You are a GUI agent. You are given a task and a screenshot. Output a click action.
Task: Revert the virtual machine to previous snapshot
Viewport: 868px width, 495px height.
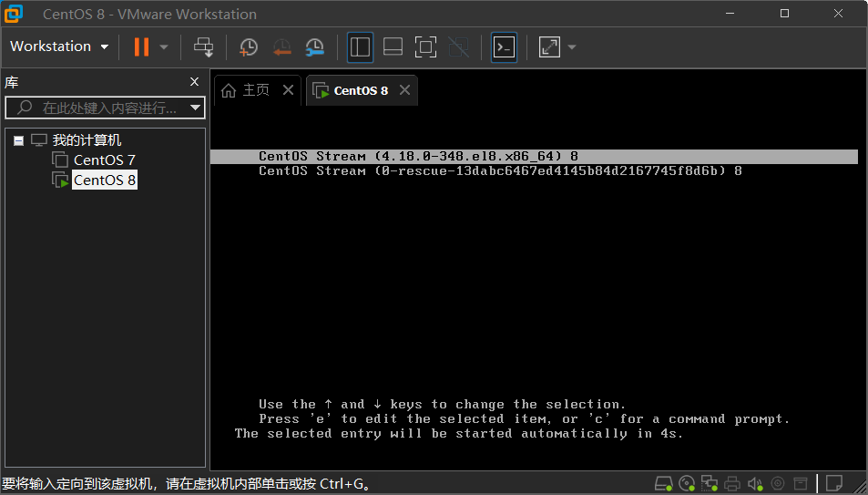(x=281, y=47)
